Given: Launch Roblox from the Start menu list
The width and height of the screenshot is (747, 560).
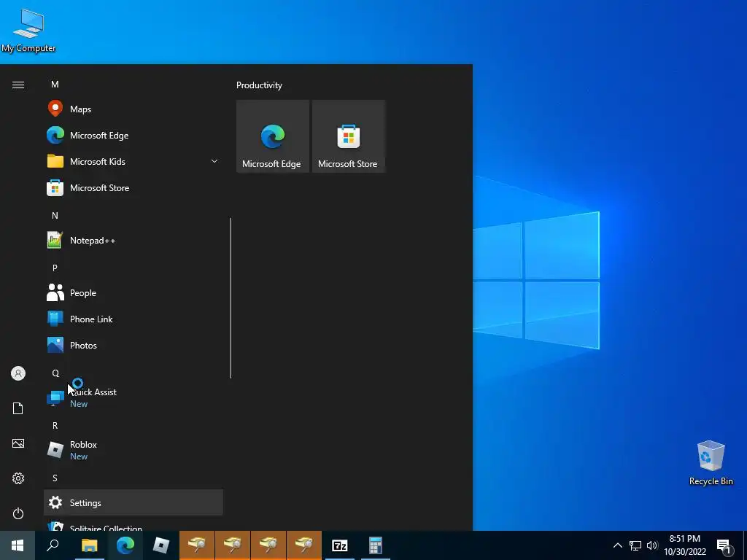Looking at the screenshot, I should coord(133,450).
